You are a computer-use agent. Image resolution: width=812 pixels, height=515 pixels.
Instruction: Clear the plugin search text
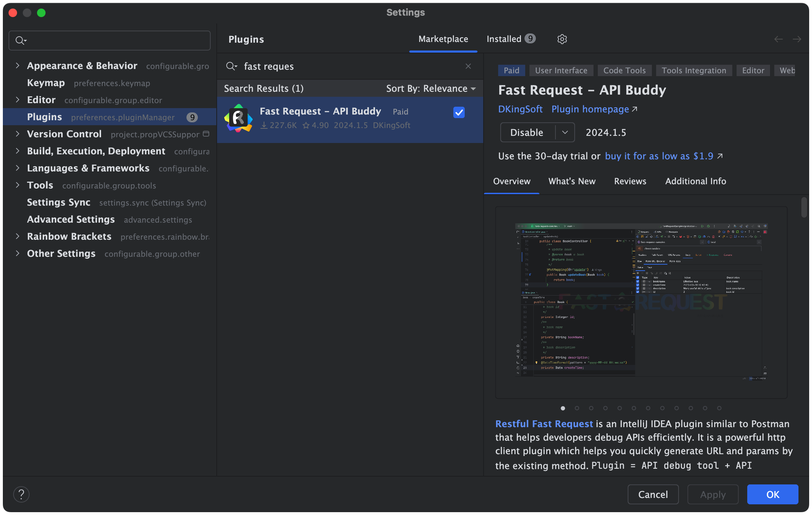pos(468,67)
